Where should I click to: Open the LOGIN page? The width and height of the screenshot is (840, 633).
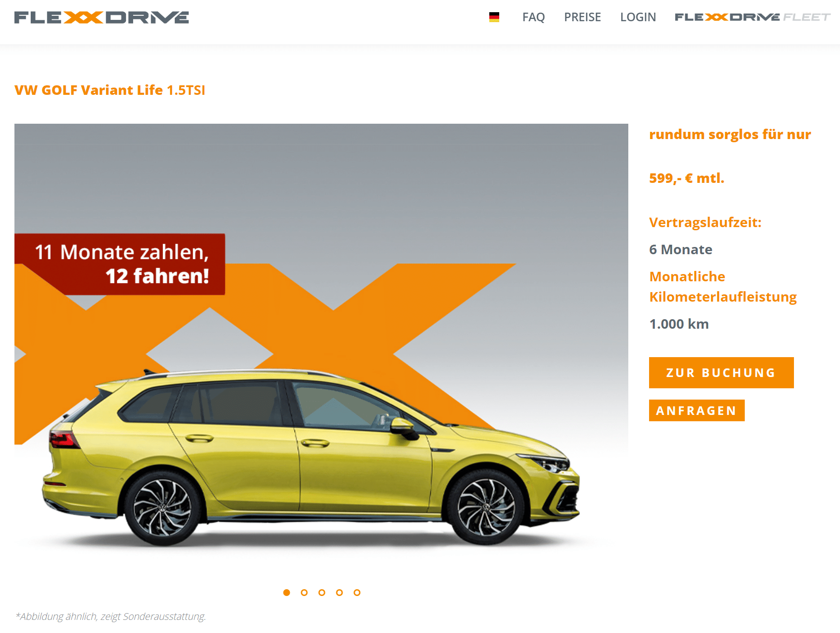pos(638,17)
